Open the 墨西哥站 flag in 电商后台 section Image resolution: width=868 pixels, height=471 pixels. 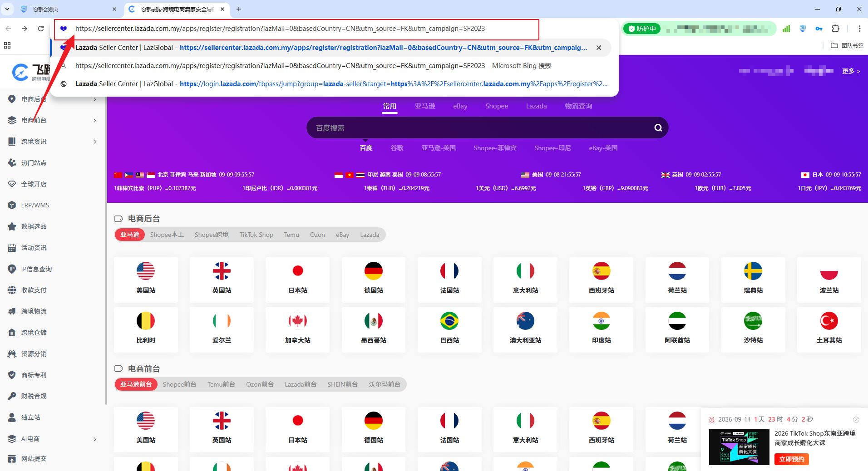point(374,321)
